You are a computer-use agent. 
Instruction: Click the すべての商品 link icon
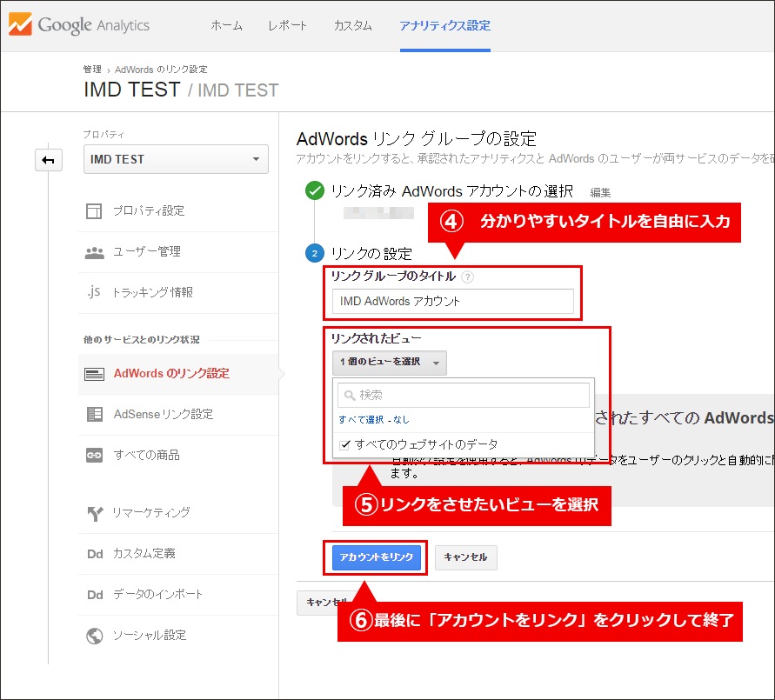tap(94, 455)
